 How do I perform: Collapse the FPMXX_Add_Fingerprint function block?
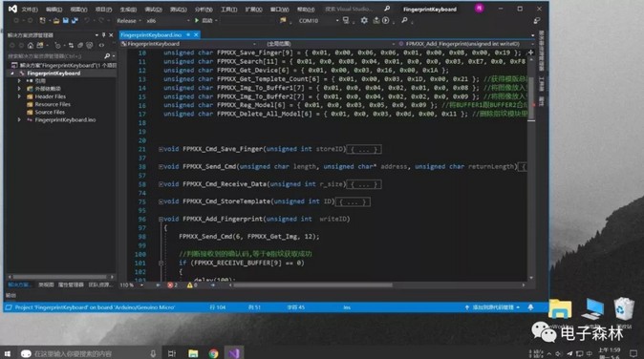coord(161,219)
